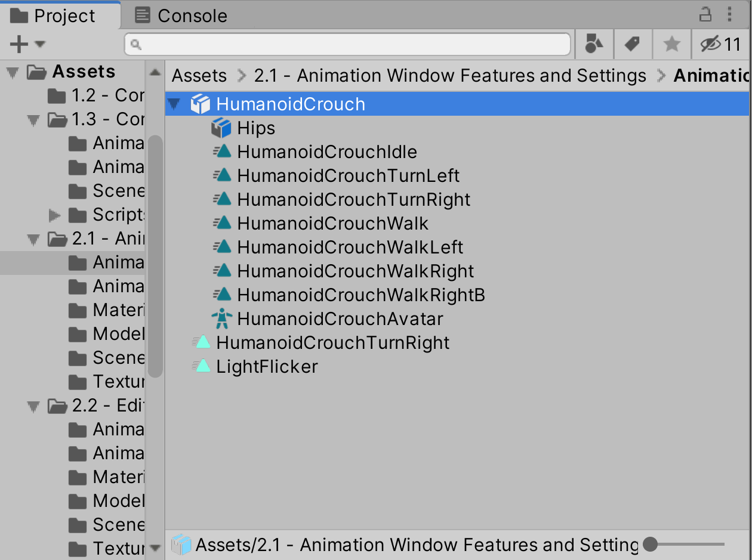Toggle the Project panel lock

(x=706, y=15)
